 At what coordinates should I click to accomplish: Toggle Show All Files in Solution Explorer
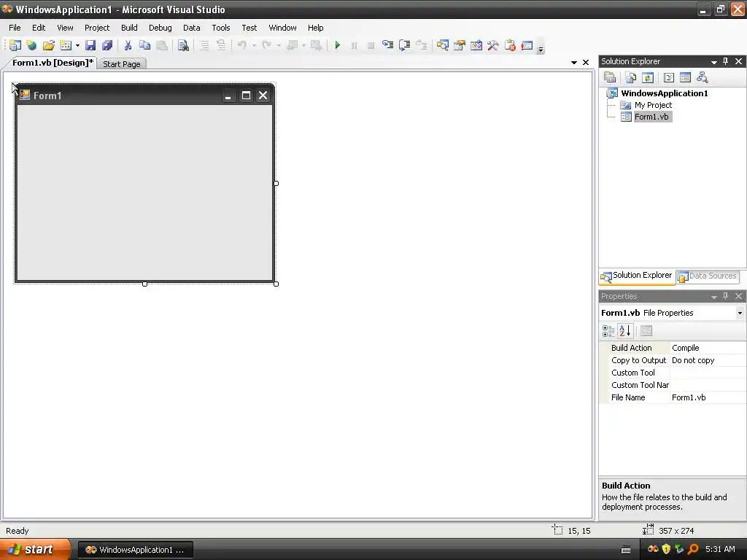(x=631, y=77)
